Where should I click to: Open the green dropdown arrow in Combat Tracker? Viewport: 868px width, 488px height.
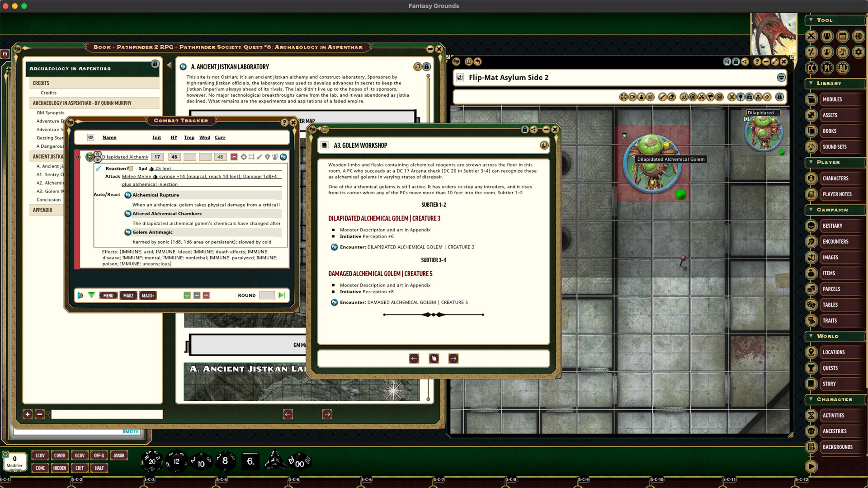pyautogui.click(x=92, y=296)
